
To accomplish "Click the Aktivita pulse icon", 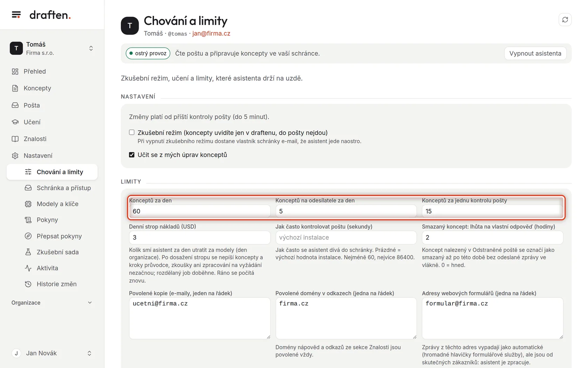I will 28,268.
